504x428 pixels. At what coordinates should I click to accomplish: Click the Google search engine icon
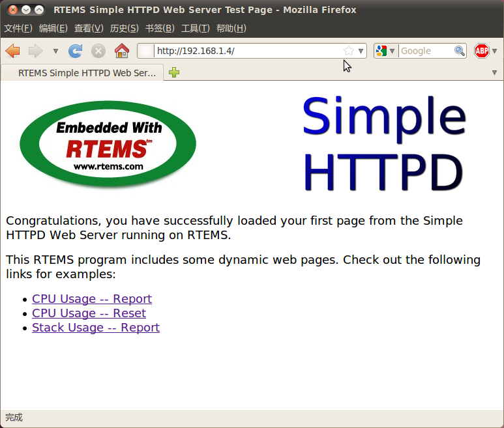(381, 51)
